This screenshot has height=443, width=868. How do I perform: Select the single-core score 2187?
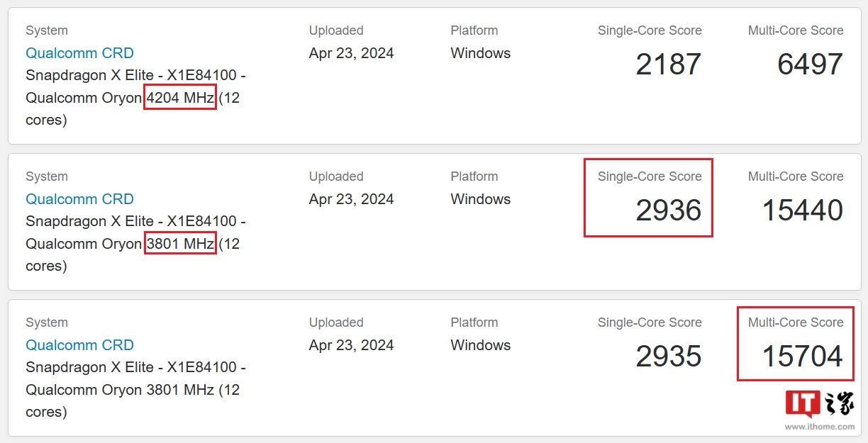[x=668, y=65]
